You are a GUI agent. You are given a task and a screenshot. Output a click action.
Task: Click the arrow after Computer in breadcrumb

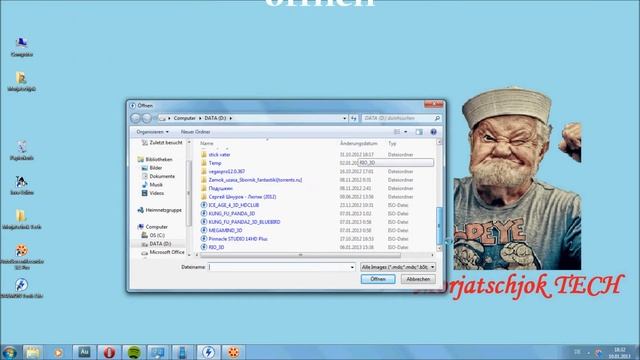click(x=200, y=118)
